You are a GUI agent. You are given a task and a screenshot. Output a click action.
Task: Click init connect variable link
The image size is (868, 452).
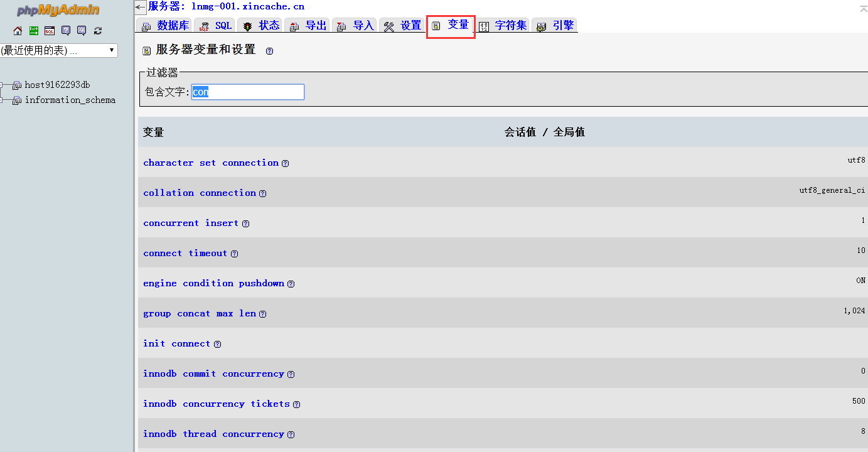point(177,343)
